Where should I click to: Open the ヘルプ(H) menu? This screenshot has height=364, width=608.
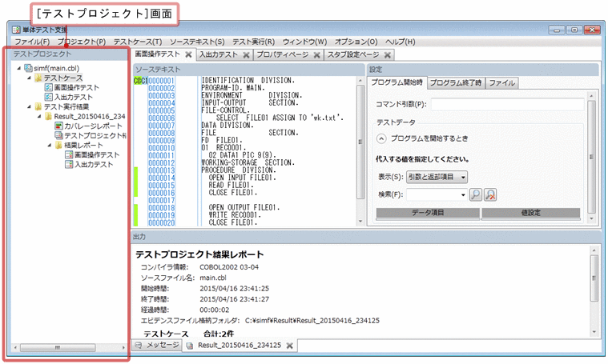[x=401, y=42]
